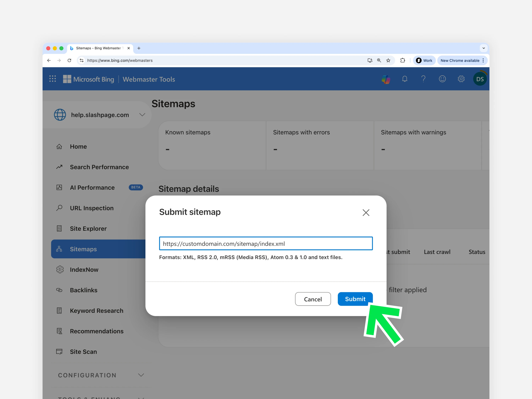Select URL Inspection in sidebar
The height and width of the screenshot is (399, 532).
(92, 208)
